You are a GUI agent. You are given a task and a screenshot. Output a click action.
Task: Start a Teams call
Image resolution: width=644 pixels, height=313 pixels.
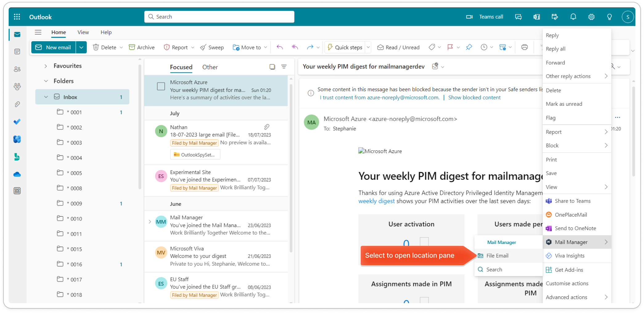pyautogui.click(x=485, y=17)
